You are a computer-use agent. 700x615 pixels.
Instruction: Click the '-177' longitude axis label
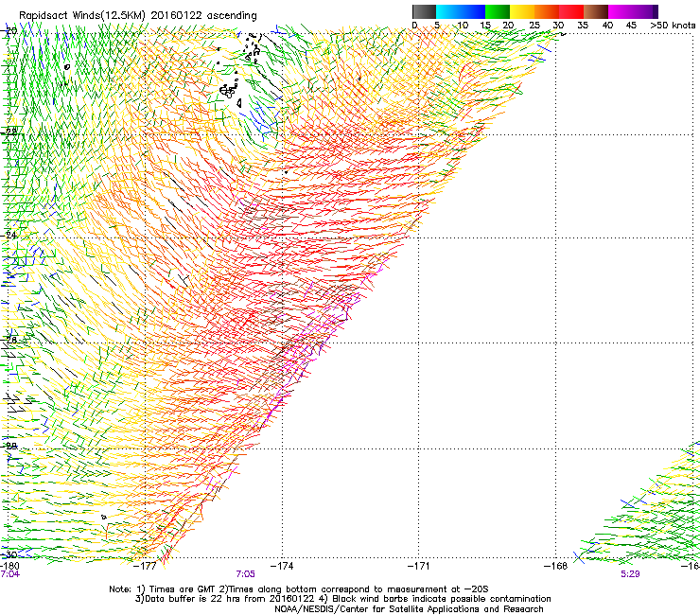146,566
